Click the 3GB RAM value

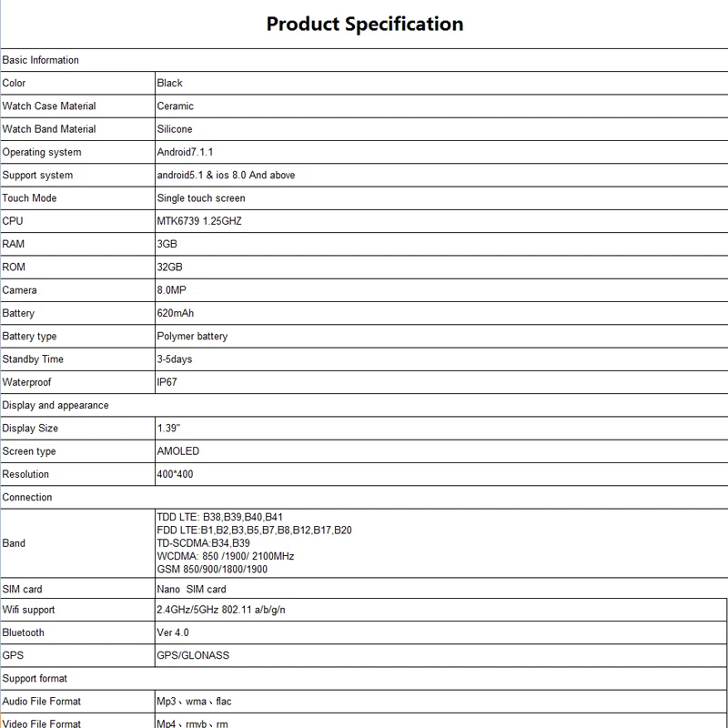(167, 244)
